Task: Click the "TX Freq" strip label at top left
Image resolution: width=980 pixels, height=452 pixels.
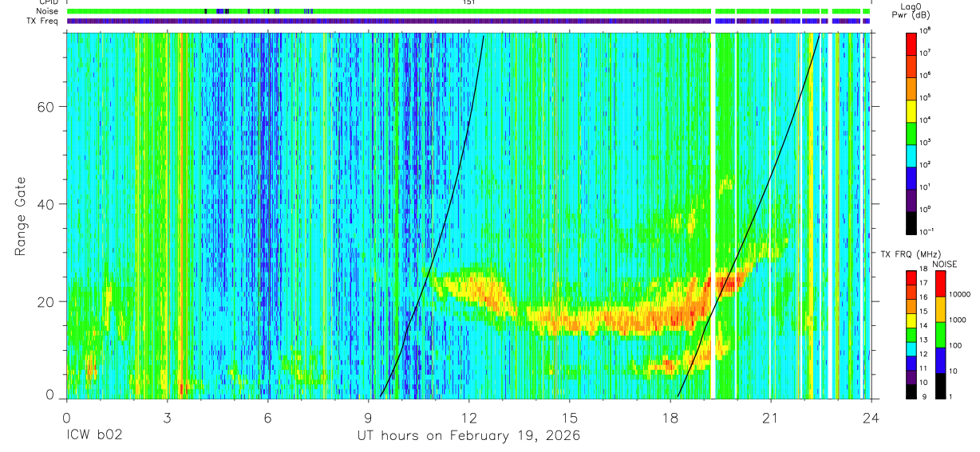Action: coord(42,21)
